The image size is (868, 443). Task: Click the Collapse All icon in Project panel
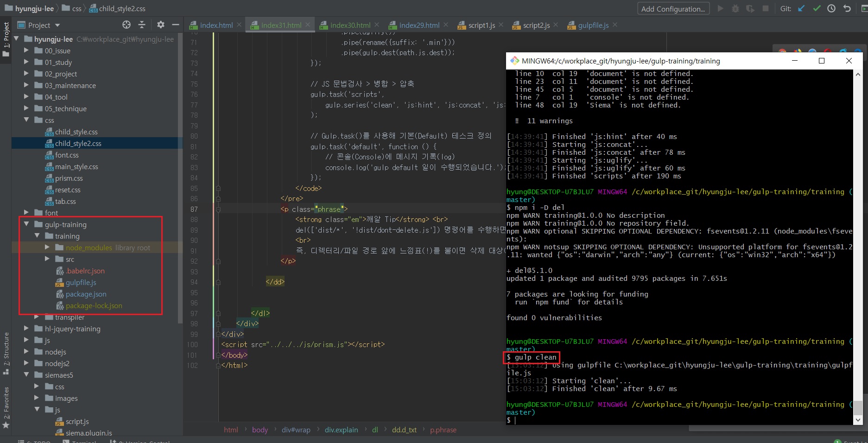coord(142,25)
